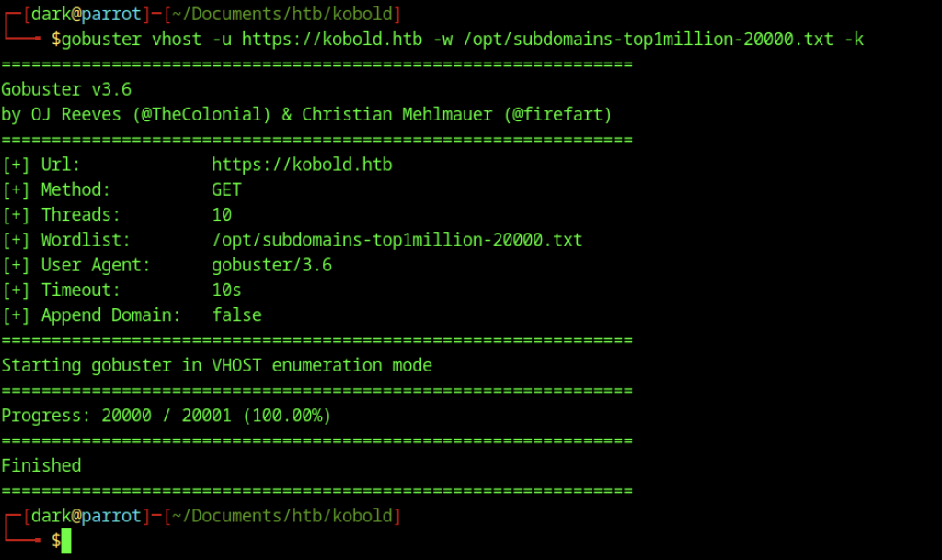Click the https://kobold.htb URL in command line
Screen dimensions: 942x560
coord(332,39)
